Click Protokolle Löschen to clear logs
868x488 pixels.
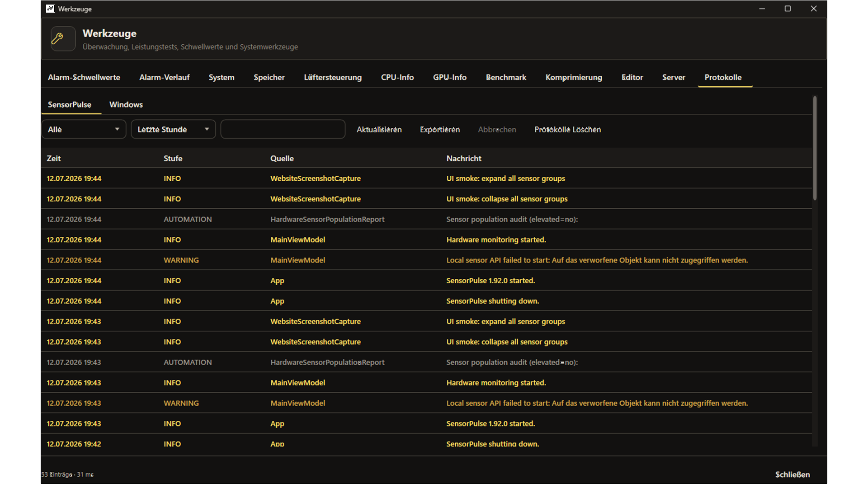pyautogui.click(x=568, y=130)
